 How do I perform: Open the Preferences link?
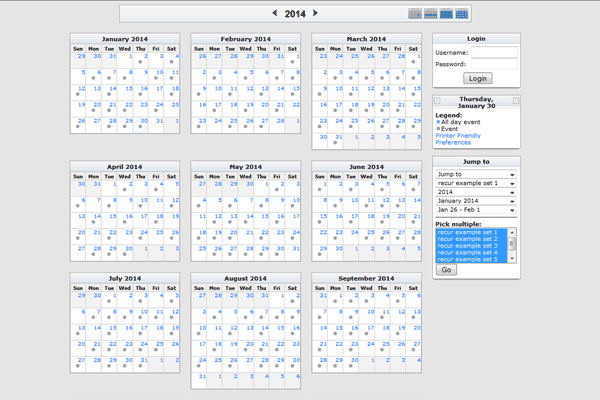(453, 142)
